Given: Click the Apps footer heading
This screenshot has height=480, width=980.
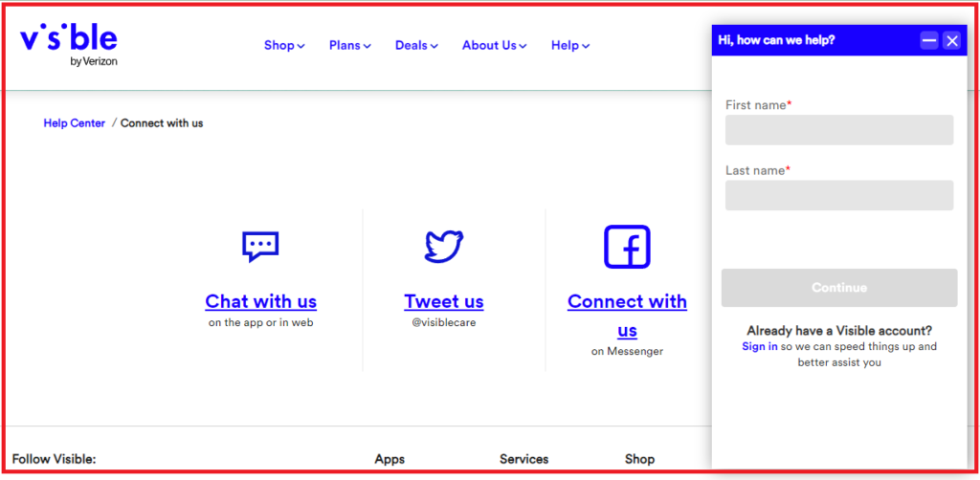Looking at the screenshot, I should [x=390, y=459].
